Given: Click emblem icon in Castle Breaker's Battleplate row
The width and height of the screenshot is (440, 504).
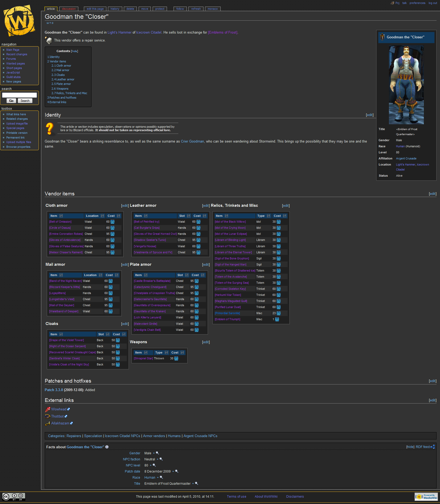Looking at the screenshot, I should (197, 281).
